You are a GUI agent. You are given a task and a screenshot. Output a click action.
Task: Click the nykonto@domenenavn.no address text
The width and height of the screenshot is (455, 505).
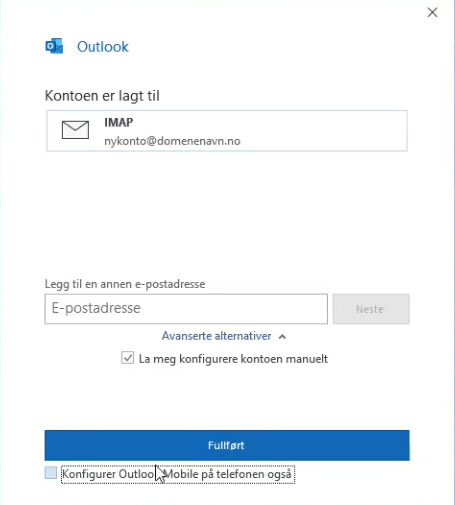point(172,141)
